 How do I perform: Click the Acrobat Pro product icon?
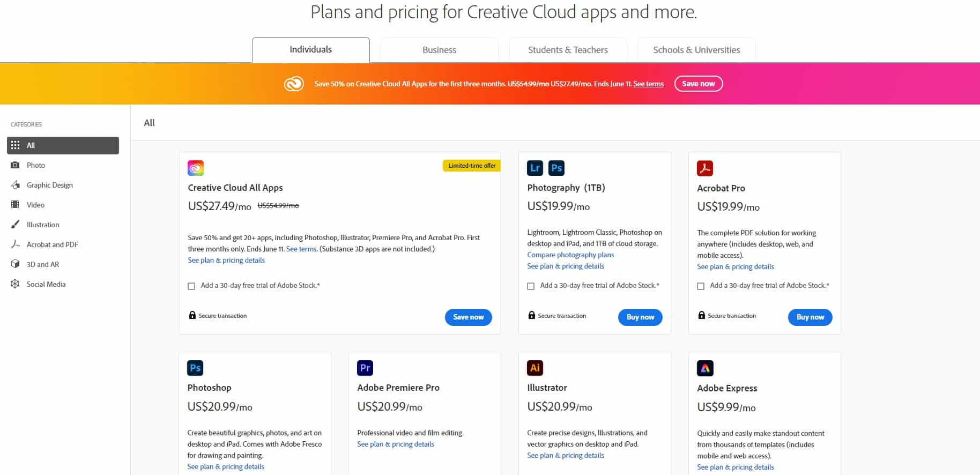pos(705,168)
